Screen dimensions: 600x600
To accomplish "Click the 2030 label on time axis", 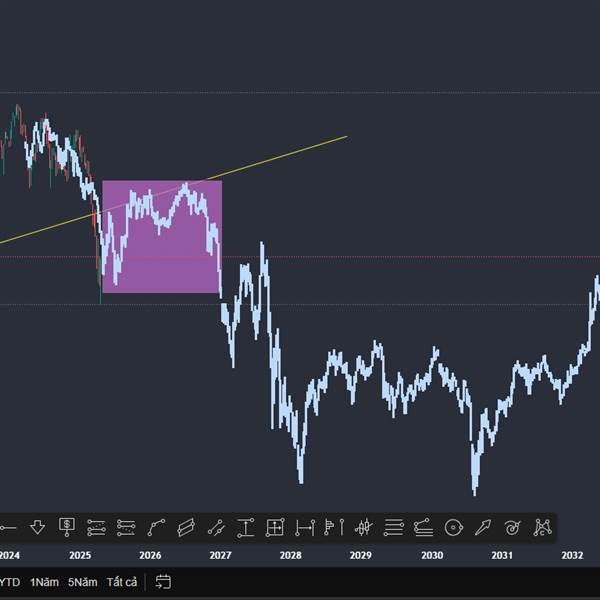I will tap(432, 555).
